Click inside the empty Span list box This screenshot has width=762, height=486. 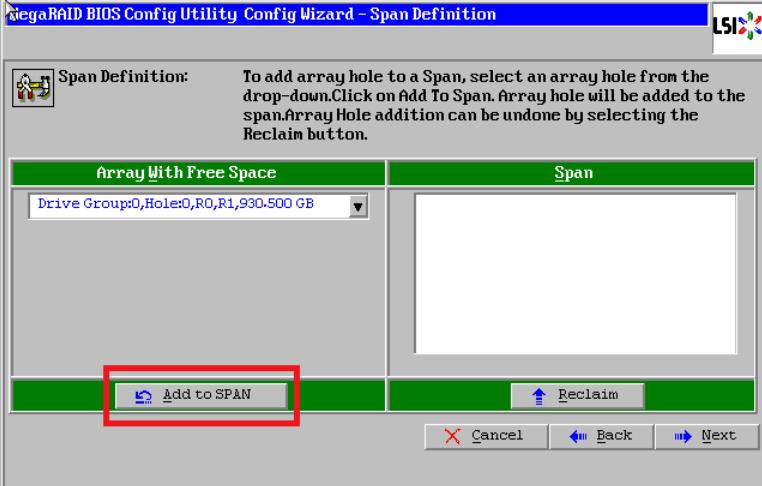click(x=575, y=274)
